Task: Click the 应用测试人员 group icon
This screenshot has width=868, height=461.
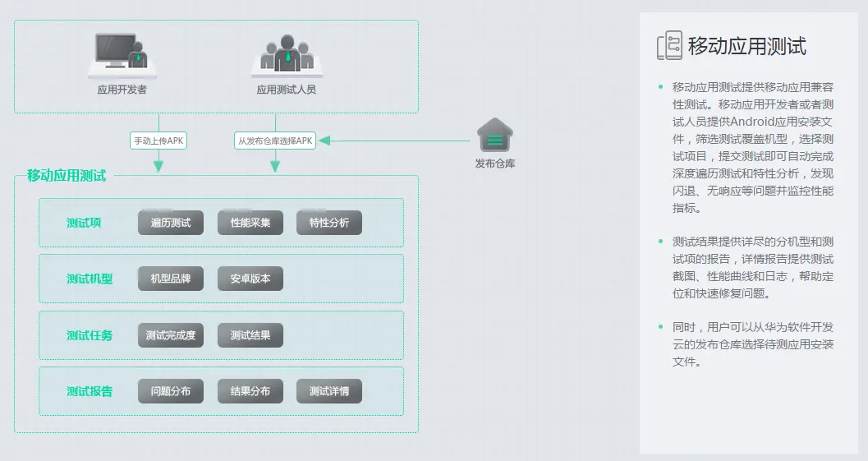Action: (287, 55)
